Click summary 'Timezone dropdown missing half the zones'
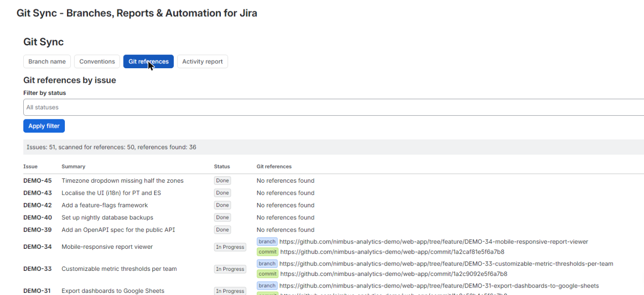The width and height of the screenshot is (644, 295). [x=122, y=181]
